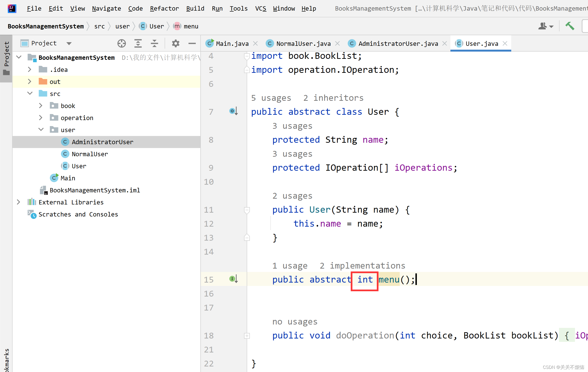Open the Help menu

309,8
